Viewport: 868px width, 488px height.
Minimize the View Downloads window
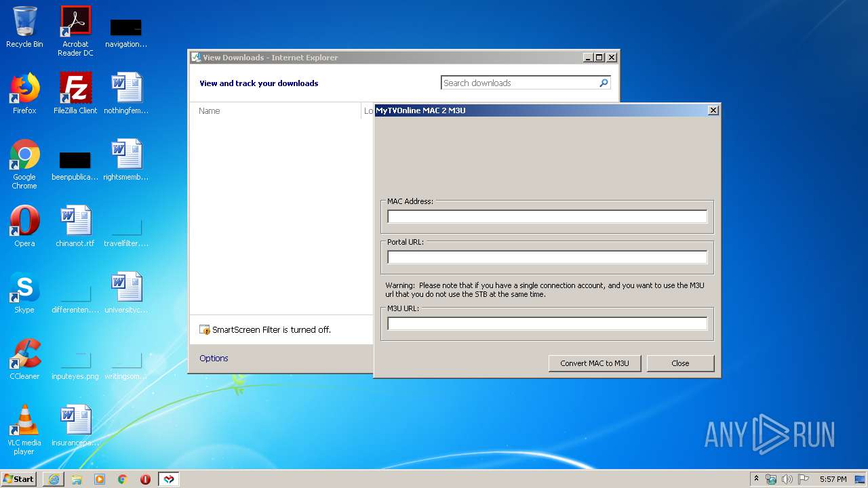coord(589,58)
